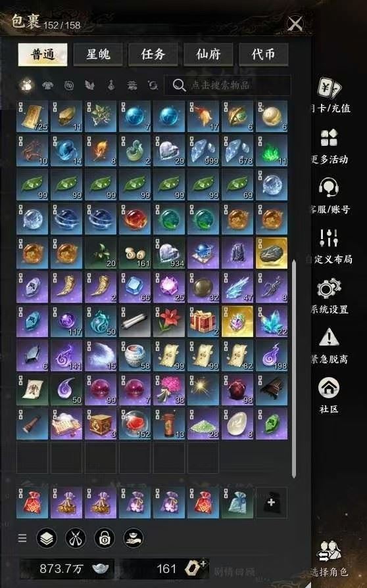
Task: Click the 紧急脱离 warning triangle icon
Action: coord(329,337)
